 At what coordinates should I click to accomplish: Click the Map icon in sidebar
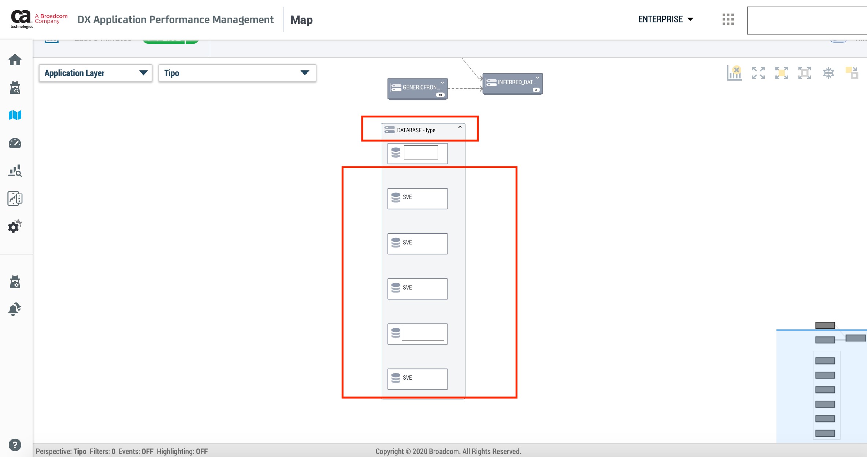coord(15,115)
